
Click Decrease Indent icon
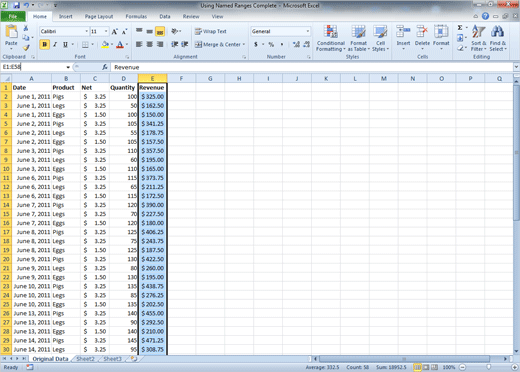174,44
